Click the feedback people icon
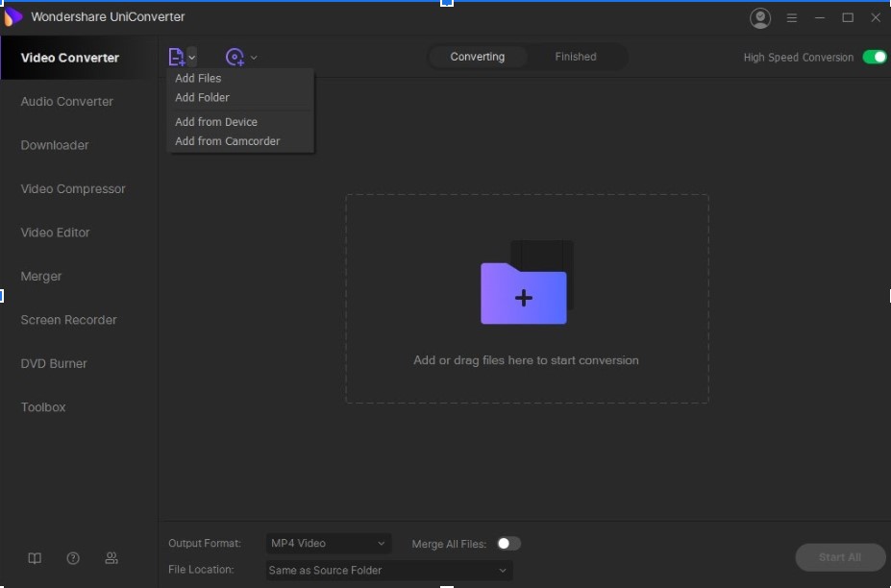891x588 pixels. [x=111, y=558]
